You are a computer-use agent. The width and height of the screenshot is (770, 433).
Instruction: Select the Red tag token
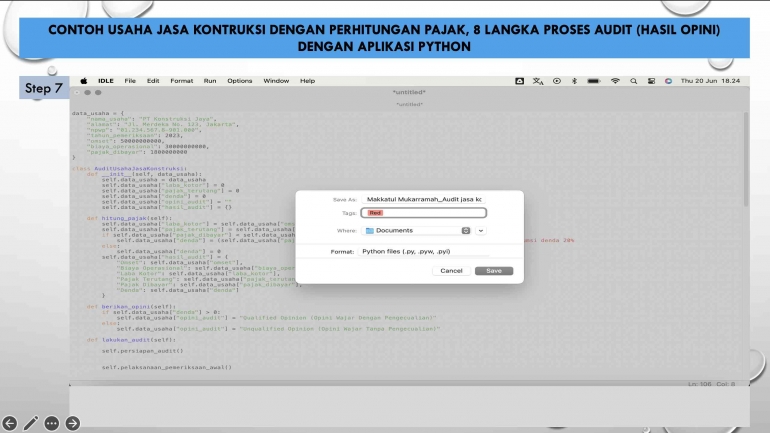[375, 213]
